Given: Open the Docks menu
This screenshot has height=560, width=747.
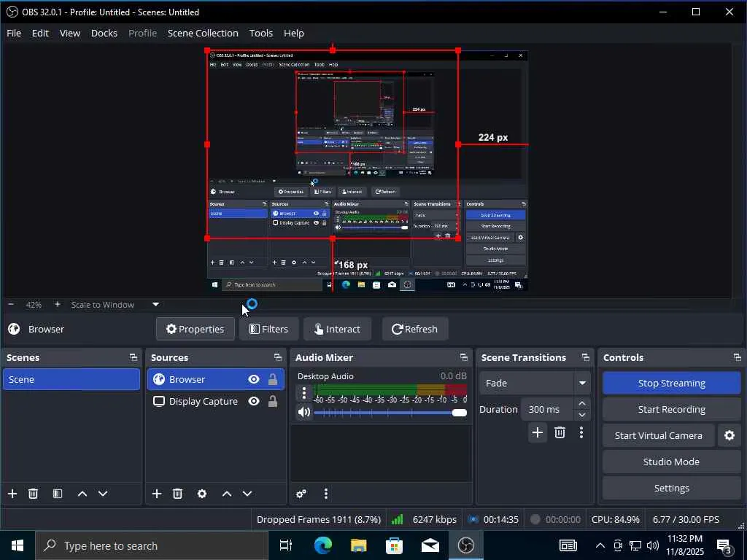Looking at the screenshot, I should click(104, 34).
